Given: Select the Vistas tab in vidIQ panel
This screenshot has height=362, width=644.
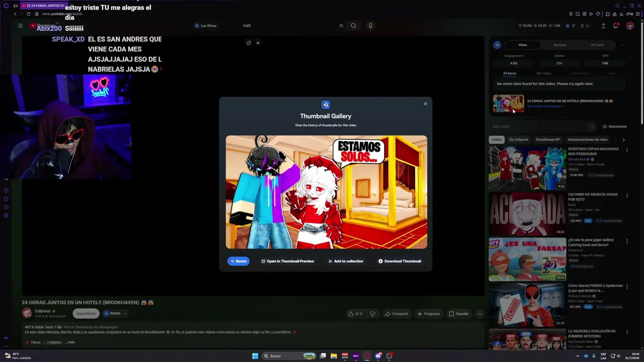Looking at the screenshot, I should pos(523,45).
